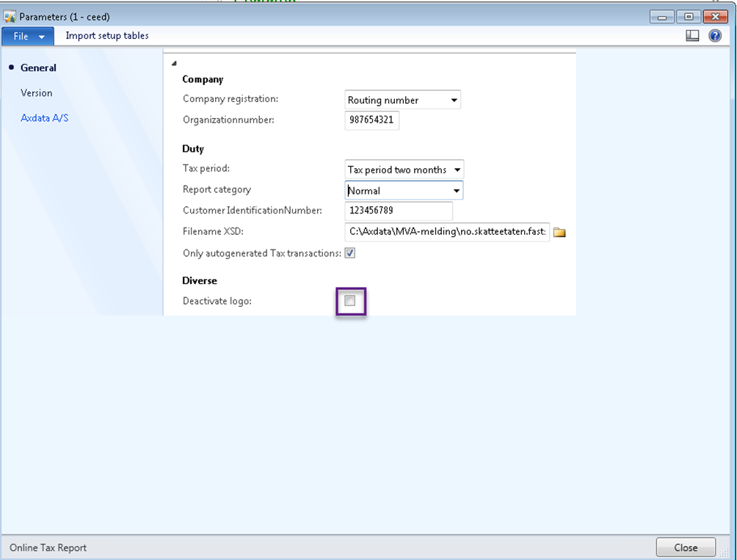737x560 pixels.
Task: Click the Online Tax Report status text
Action: 48,548
